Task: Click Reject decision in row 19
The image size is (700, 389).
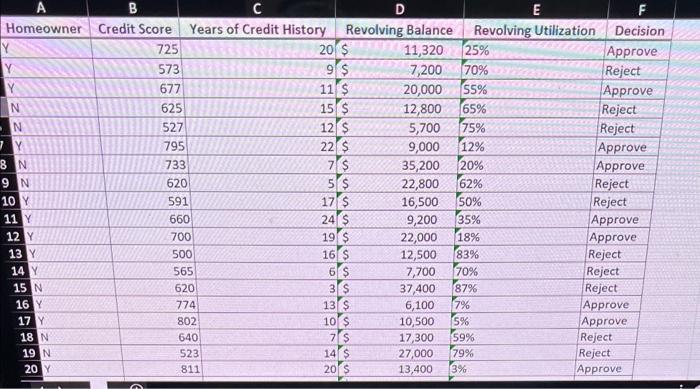Action: [606, 353]
